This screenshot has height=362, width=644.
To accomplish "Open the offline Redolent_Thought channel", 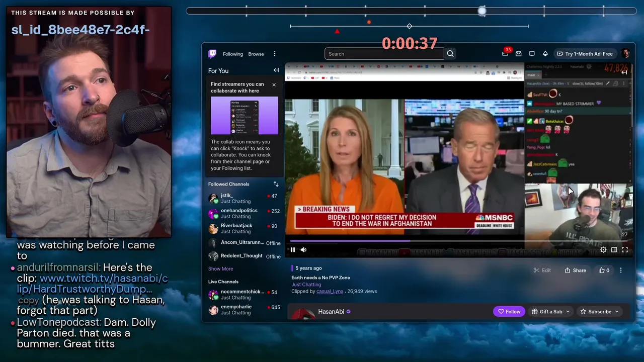I will (x=244, y=256).
